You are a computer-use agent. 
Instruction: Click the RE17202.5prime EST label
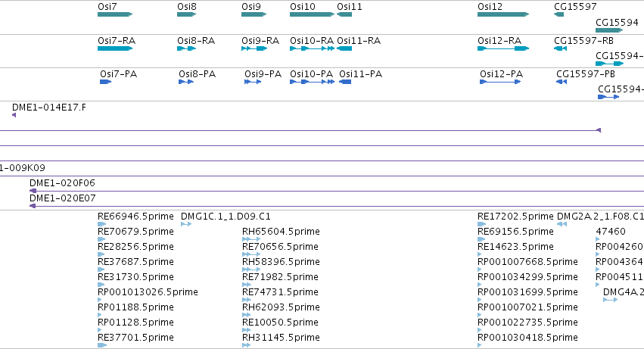[x=515, y=217]
